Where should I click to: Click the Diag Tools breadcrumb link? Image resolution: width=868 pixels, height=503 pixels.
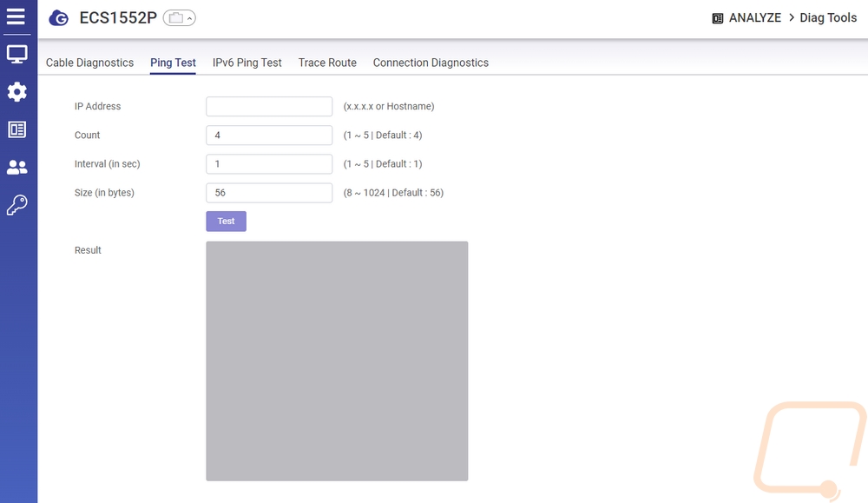point(828,17)
